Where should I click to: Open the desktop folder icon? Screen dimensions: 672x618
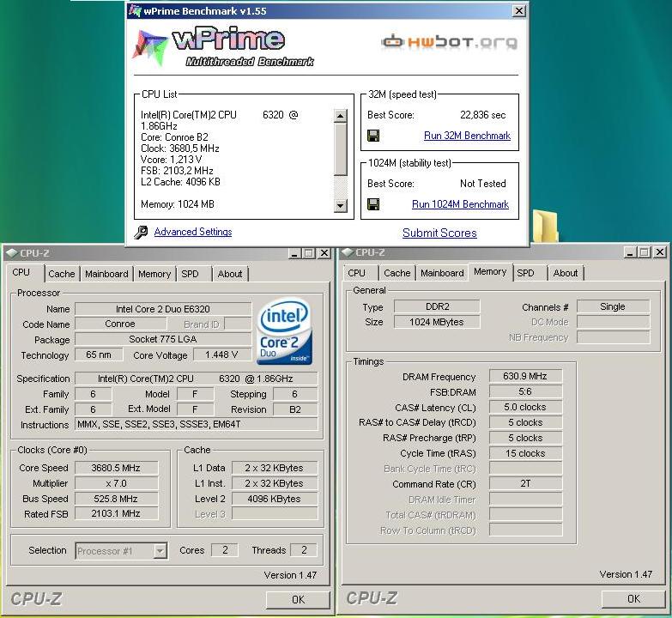coord(546,227)
